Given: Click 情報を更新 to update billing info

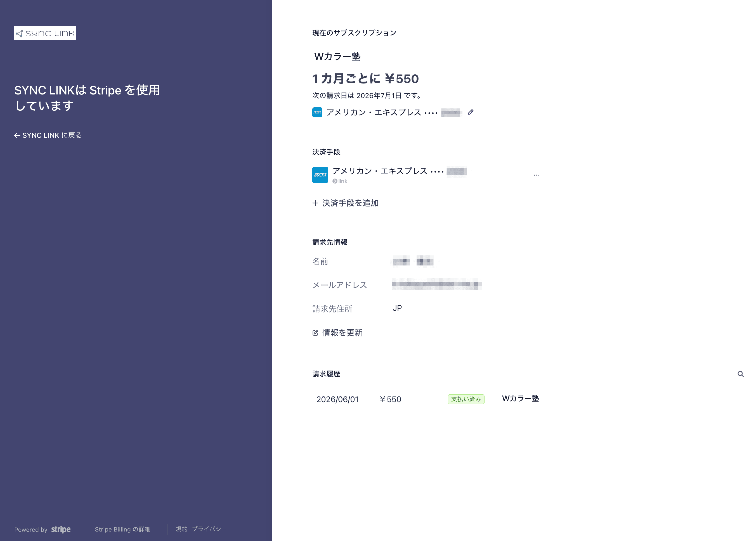Looking at the screenshot, I should pyautogui.click(x=337, y=333).
